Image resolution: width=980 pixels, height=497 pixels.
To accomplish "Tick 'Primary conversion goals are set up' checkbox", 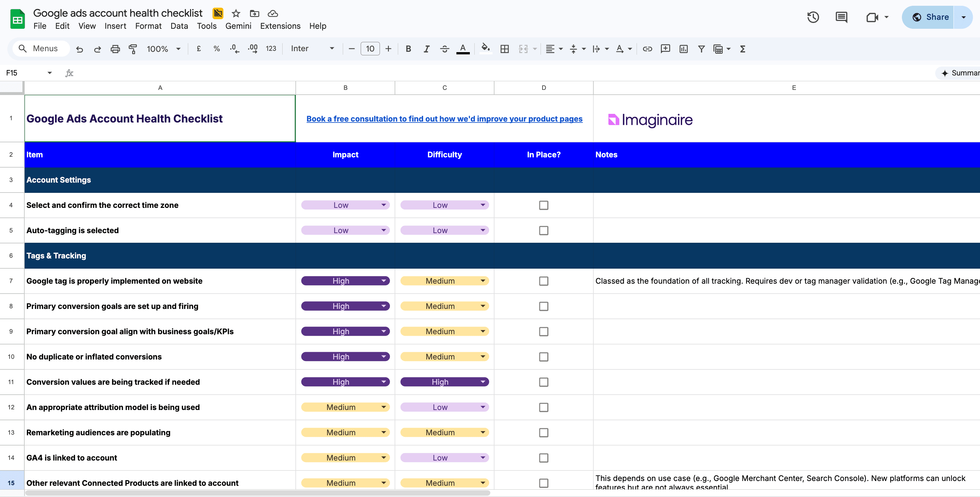I will coord(544,306).
